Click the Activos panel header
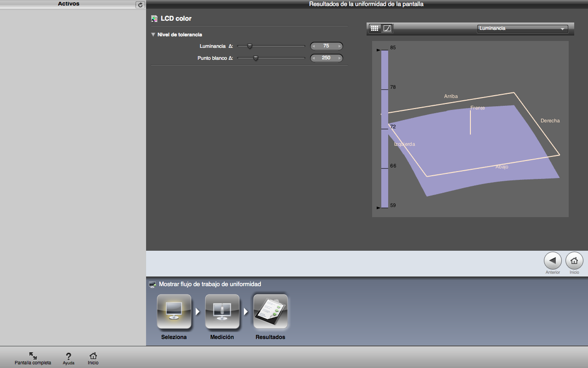This screenshot has height=368, width=588. pos(68,4)
